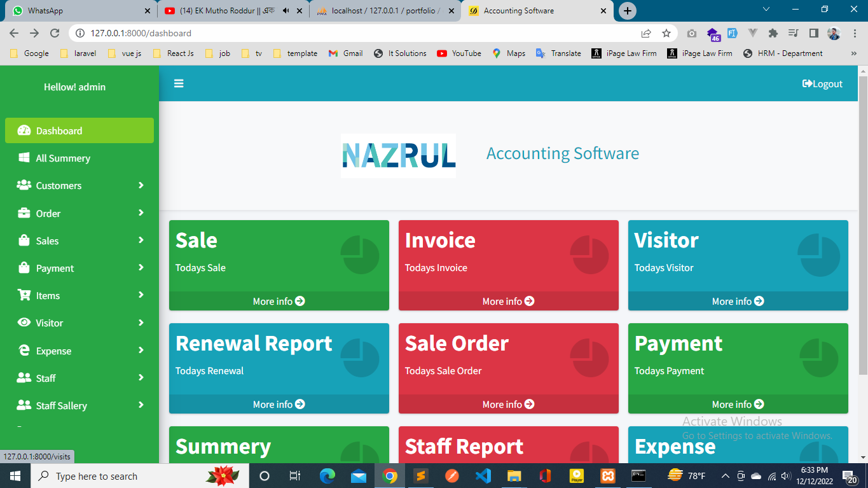
Task: Click the Dashboard speedometer icon
Action: click(x=24, y=130)
